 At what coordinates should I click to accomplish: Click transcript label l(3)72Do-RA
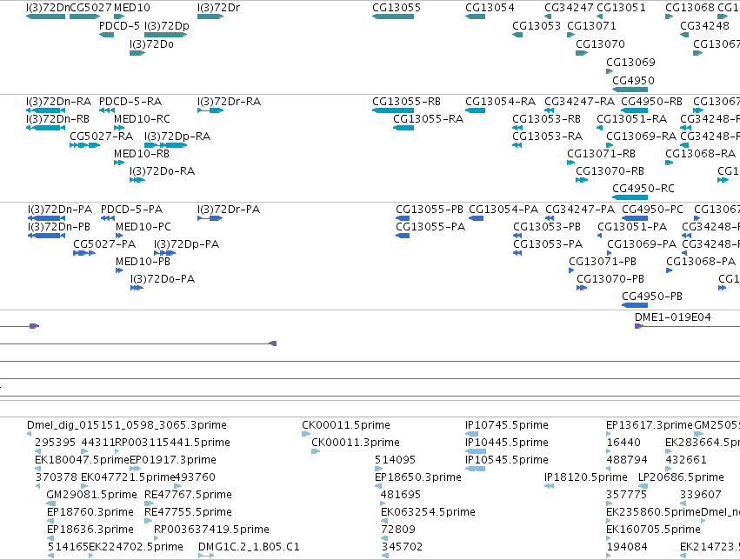pos(163,171)
